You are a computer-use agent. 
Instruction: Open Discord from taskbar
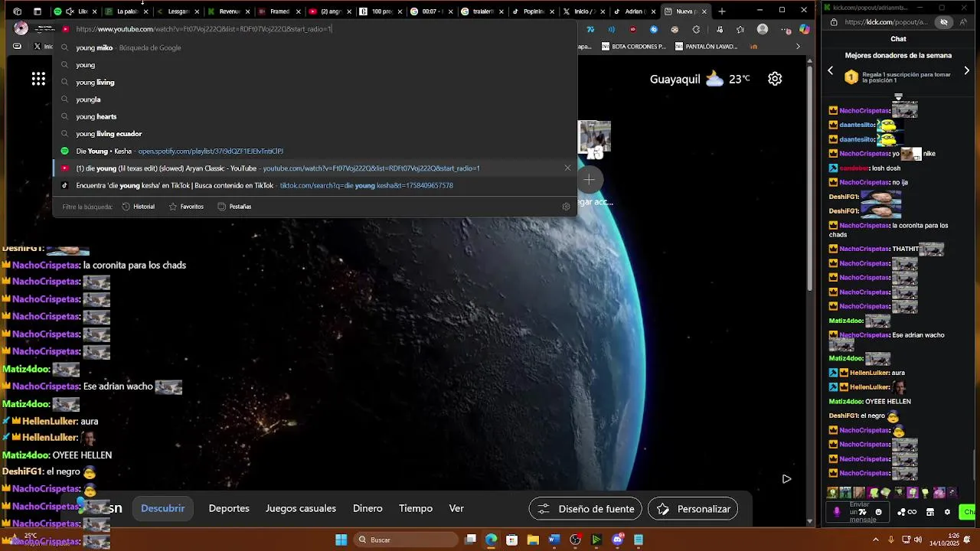(x=618, y=540)
